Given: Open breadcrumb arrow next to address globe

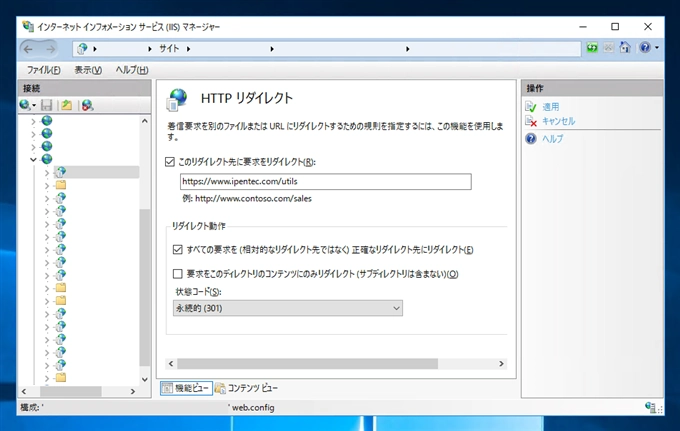Looking at the screenshot, I should click(95, 49).
